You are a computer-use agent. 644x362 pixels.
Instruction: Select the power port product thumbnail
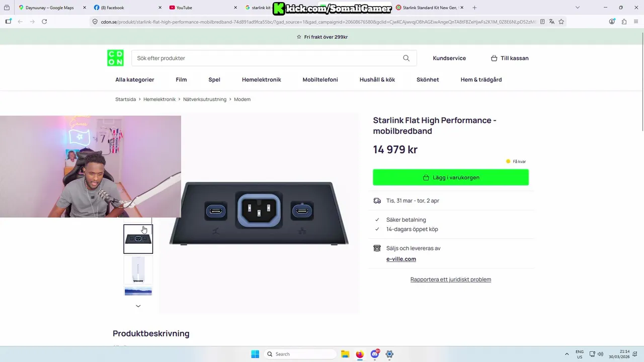(x=138, y=239)
